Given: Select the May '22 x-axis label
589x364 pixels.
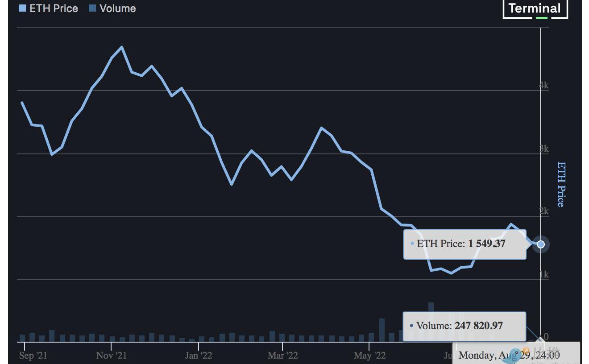Looking at the screenshot, I should click(369, 356).
